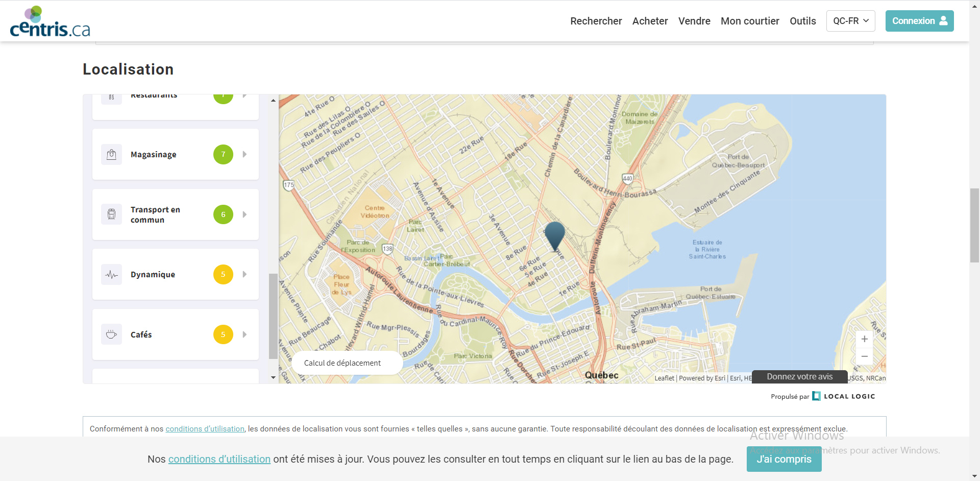Open the Outils menu
This screenshot has height=481, width=980.
(803, 21)
